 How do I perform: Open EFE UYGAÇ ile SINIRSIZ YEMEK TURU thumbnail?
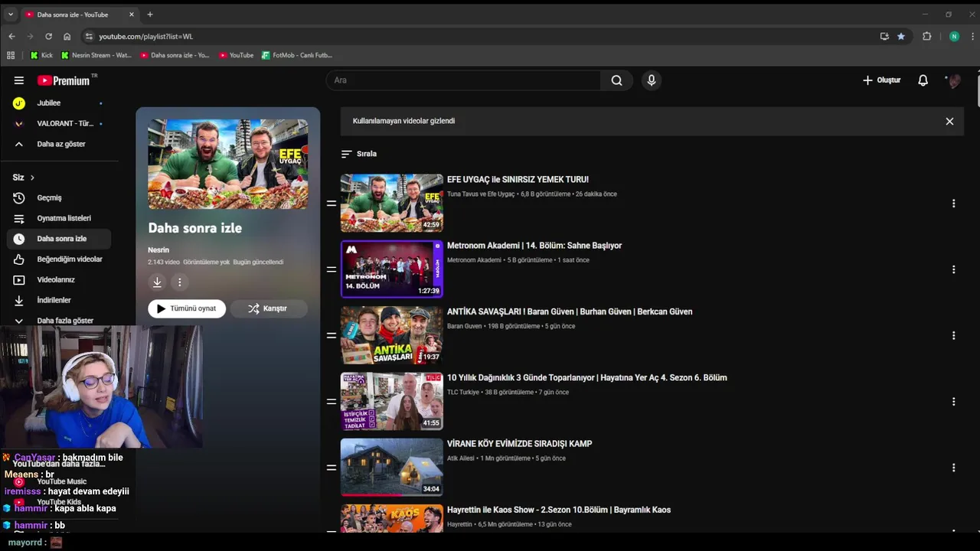coord(391,203)
